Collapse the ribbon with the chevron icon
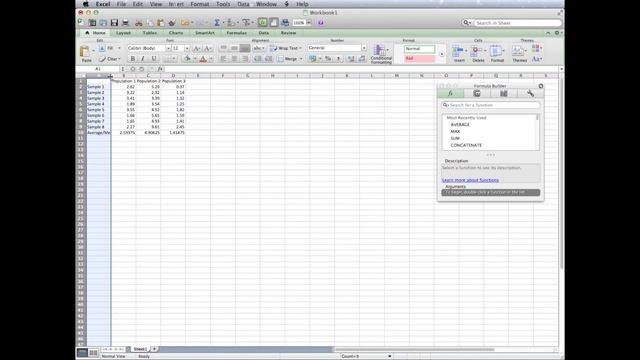640x360 pixels. coord(548,33)
